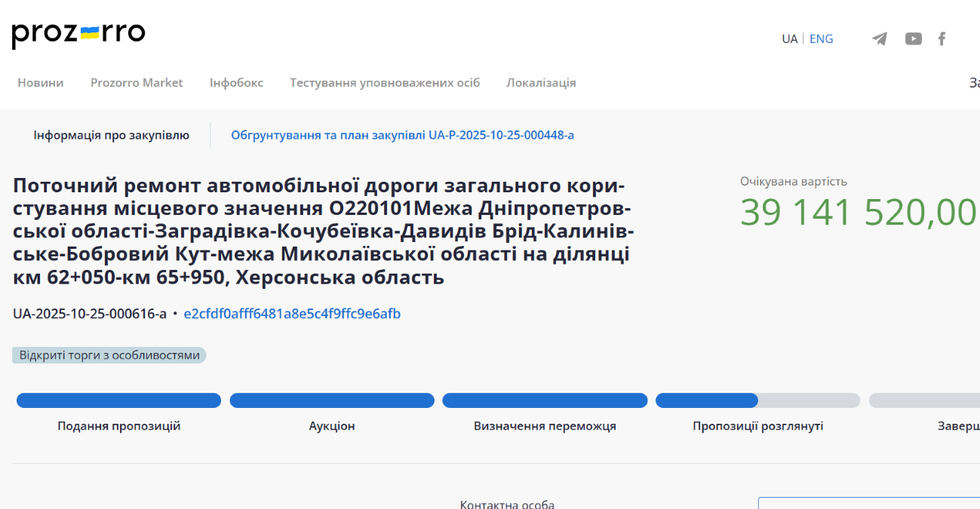The image size is (980, 509).
Task: Select the Інформація про закупівлю tab
Action: (111, 135)
